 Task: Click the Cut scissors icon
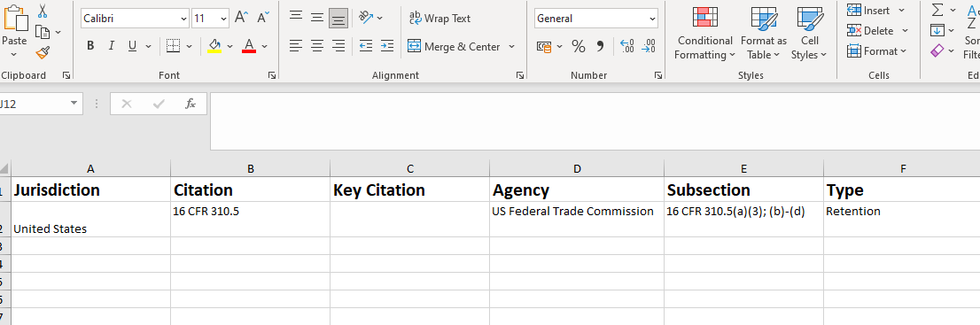(43, 11)
